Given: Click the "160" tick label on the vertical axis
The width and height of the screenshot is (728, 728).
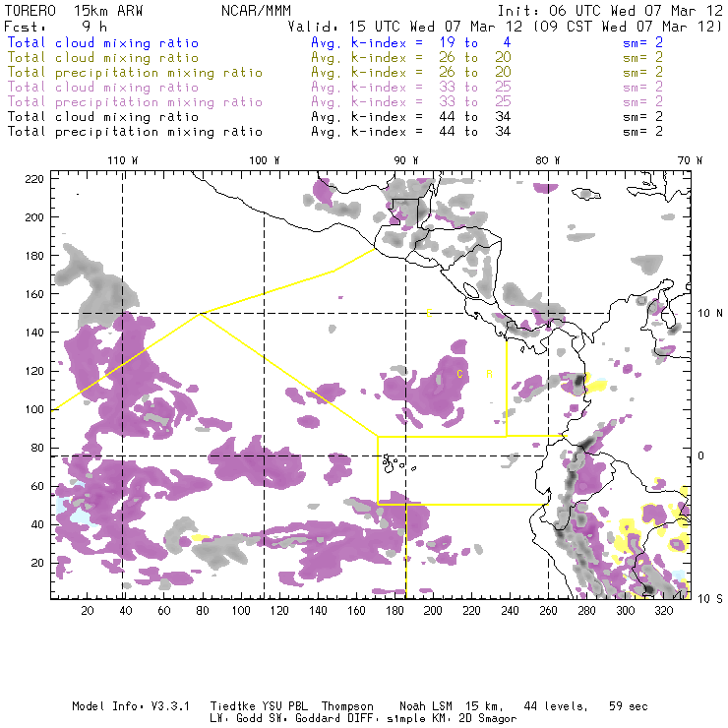Looking at the screenshot, I should click(34, 294).
